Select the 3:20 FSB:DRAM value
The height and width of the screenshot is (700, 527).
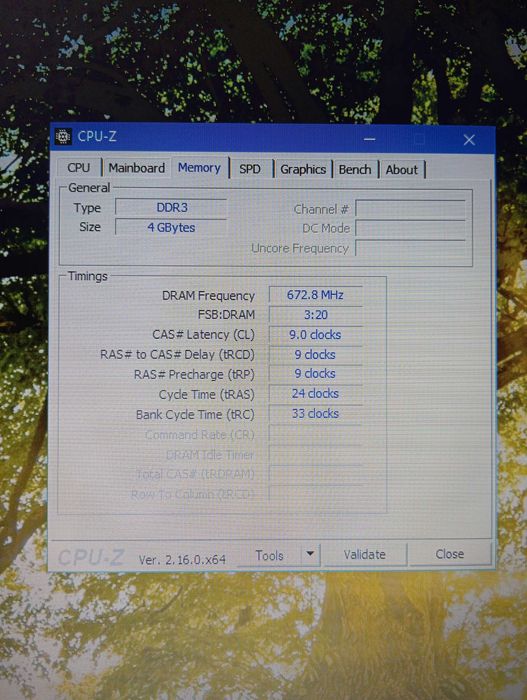pos(315,315)
